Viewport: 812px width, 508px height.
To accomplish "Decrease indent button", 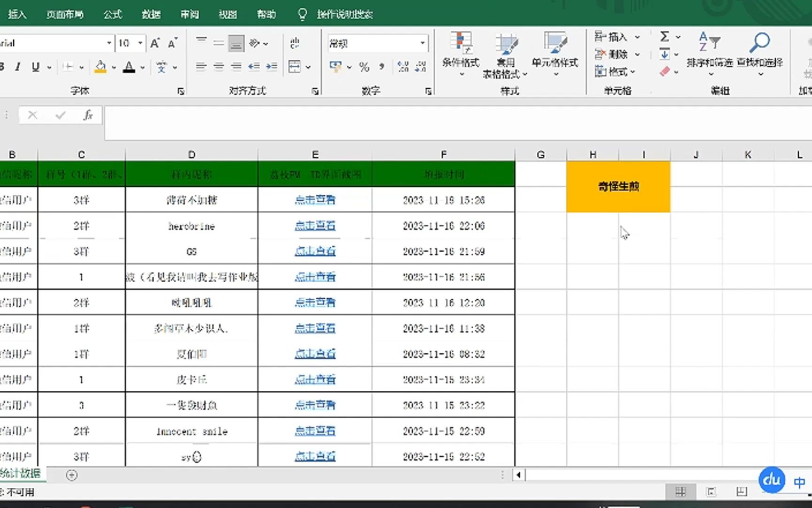I will (x=254, y=67).
